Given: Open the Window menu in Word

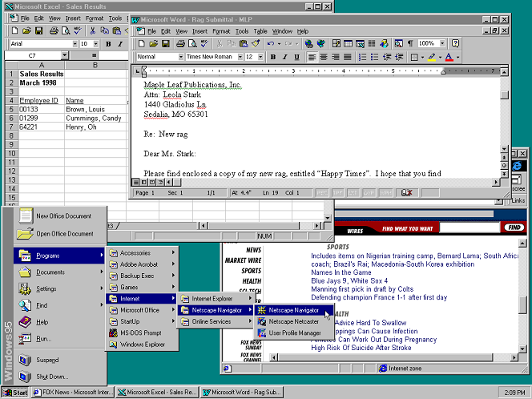Looking at the screenshot, I should pos(282,31).
